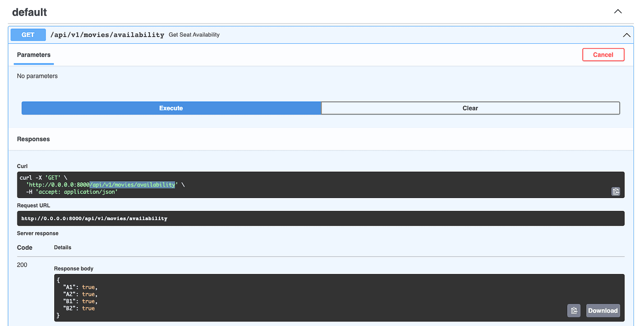Click the Request URL label
This screenshot has width=644, height=326.
point(34,205)
